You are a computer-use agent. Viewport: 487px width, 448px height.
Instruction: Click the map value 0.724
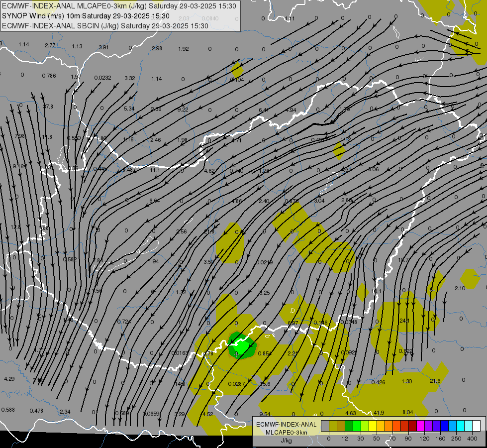[124, 321]
